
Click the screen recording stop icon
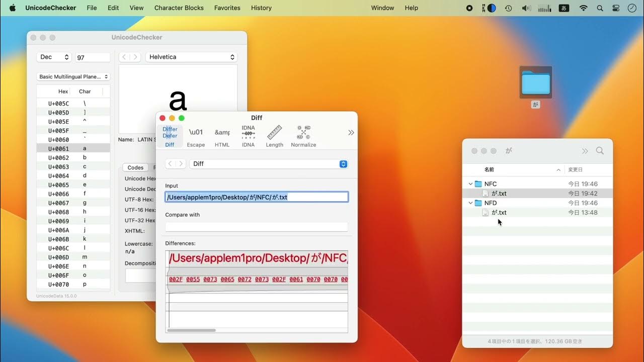[469, 8]
